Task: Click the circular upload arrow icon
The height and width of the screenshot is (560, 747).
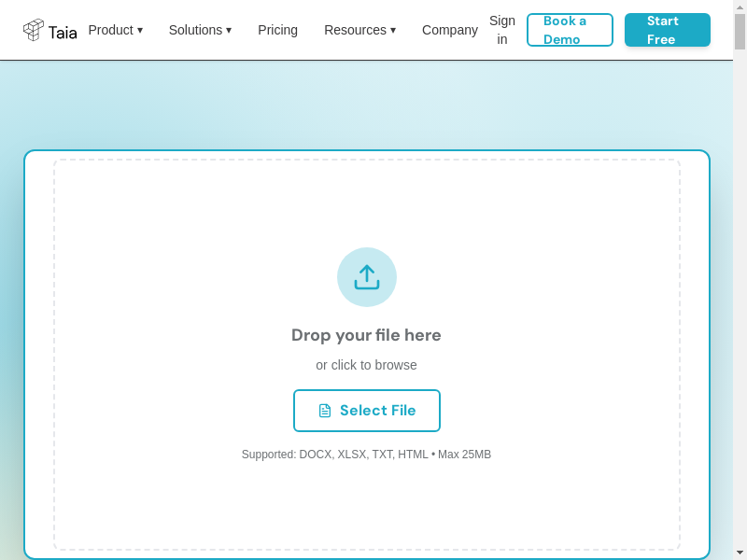Action: coord(367,277)
